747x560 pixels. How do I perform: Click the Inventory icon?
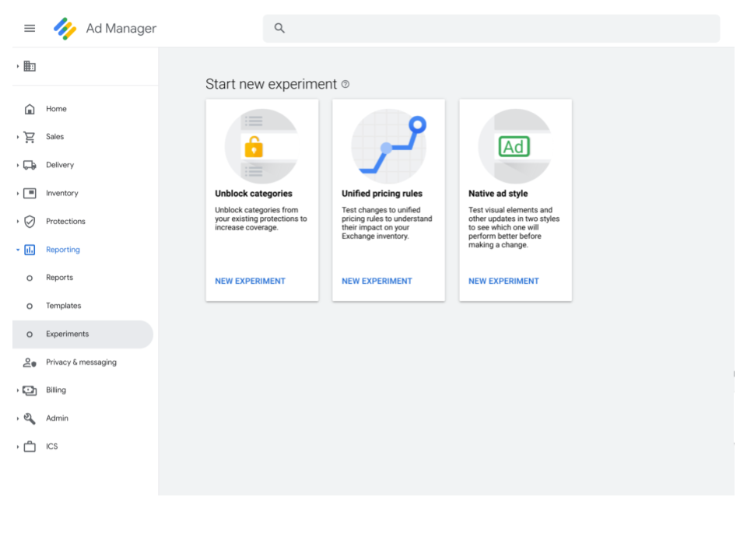point(30,194)
